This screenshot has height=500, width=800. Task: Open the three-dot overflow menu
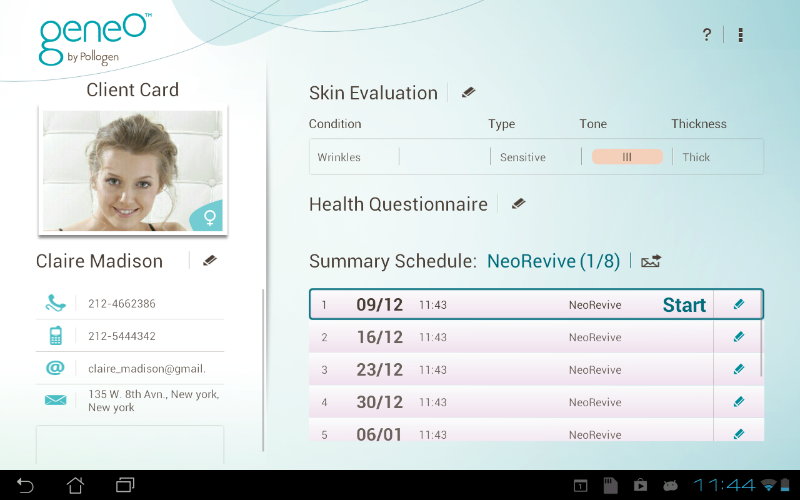(x=740, y=35)
